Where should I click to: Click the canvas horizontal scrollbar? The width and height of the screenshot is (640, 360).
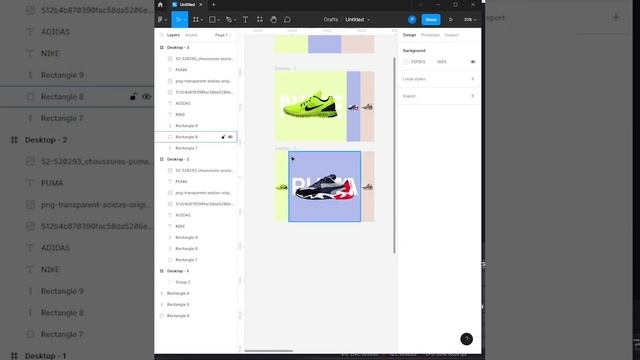click(269, 351)
